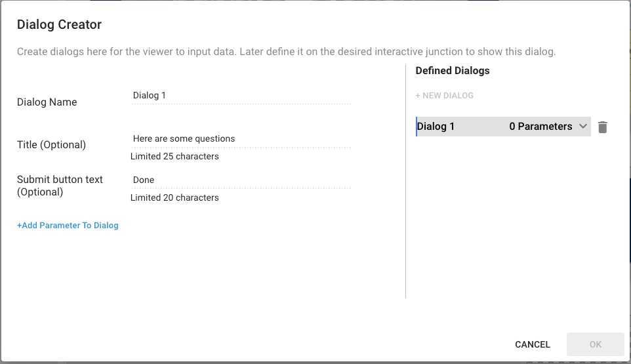This screenshot has height=364, width=631.
Task: Expand Dialog 1 with the chevron arrow
Action: click(583, 127)
